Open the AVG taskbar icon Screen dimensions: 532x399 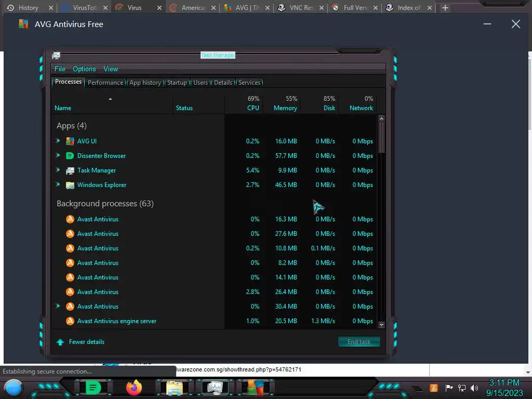pos(256,388)
